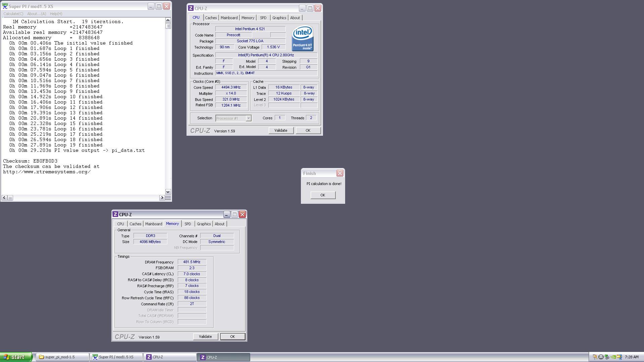This screenshot has width=644, height=362.
Task: Close the Finish dialog with X
Action: (x=340, y=173)
